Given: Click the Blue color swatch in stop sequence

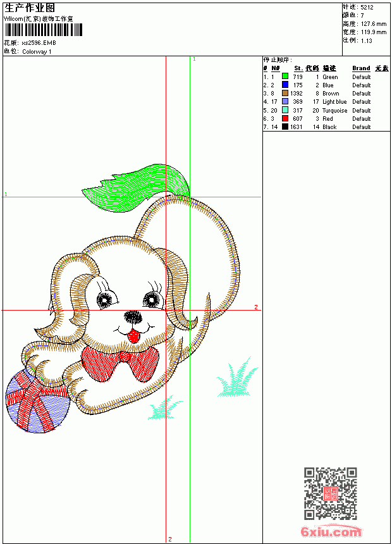Looking at the screenshot, I should tap(285, 84).
